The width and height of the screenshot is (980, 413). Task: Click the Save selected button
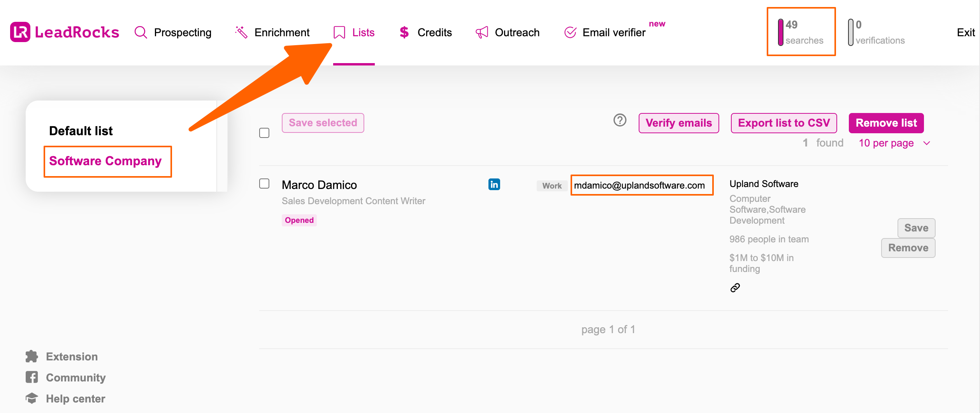point(323,123)
